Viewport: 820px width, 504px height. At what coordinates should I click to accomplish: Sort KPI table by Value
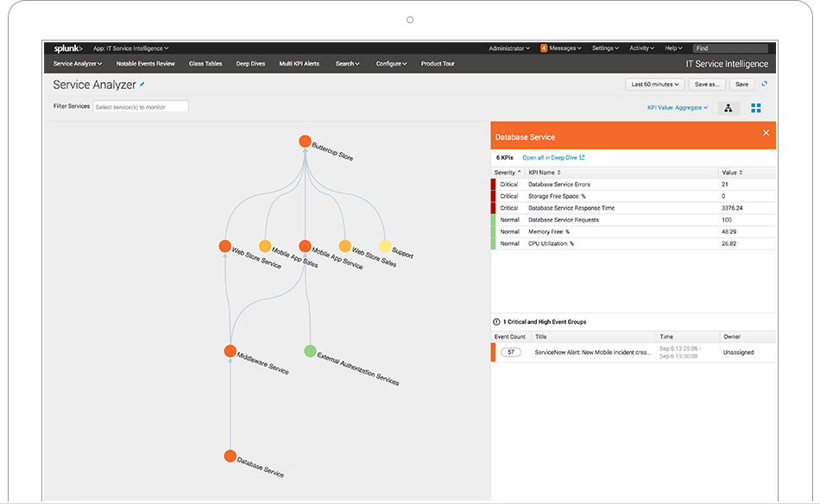732,173
